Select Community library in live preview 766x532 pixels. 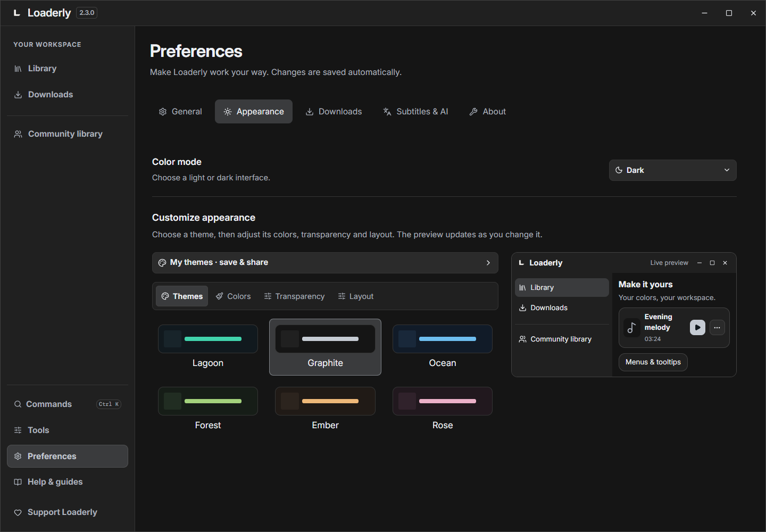(x=562, y=339)
